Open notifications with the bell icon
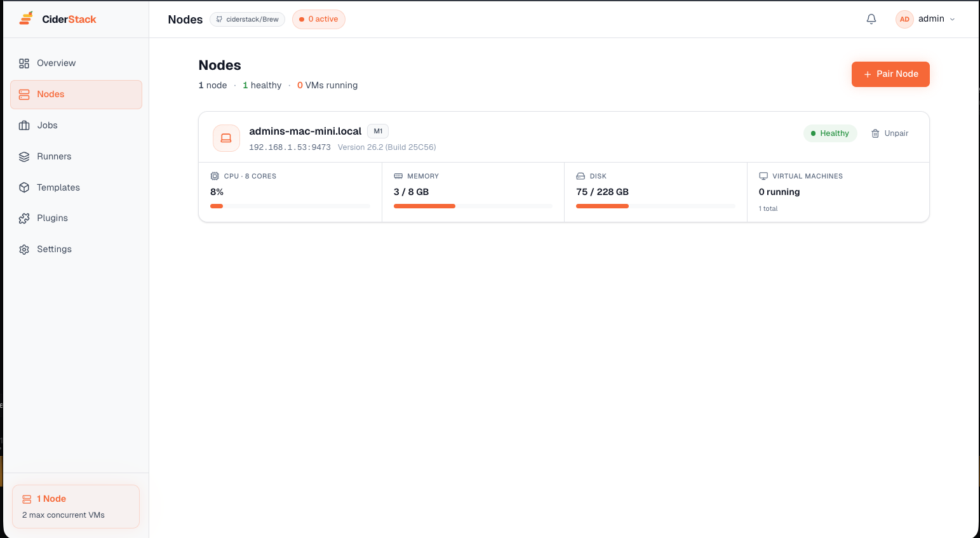 871,19
